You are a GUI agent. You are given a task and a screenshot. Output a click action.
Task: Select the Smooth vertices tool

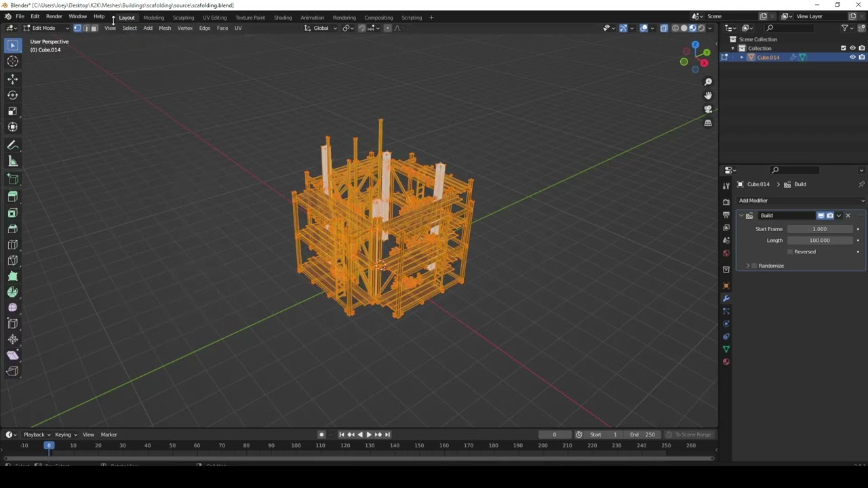pyautogui.click(x=12, y=308)
